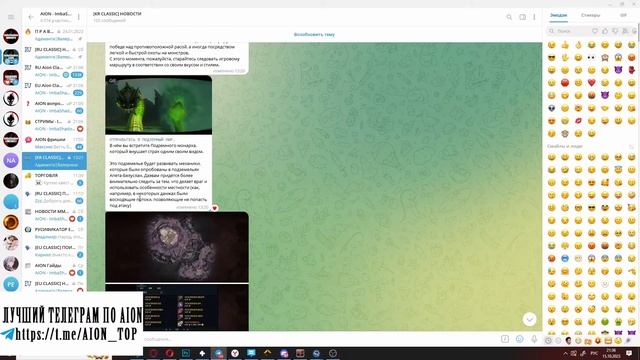Open Telegram from the Windows taskbar

[x=218, y=353]
